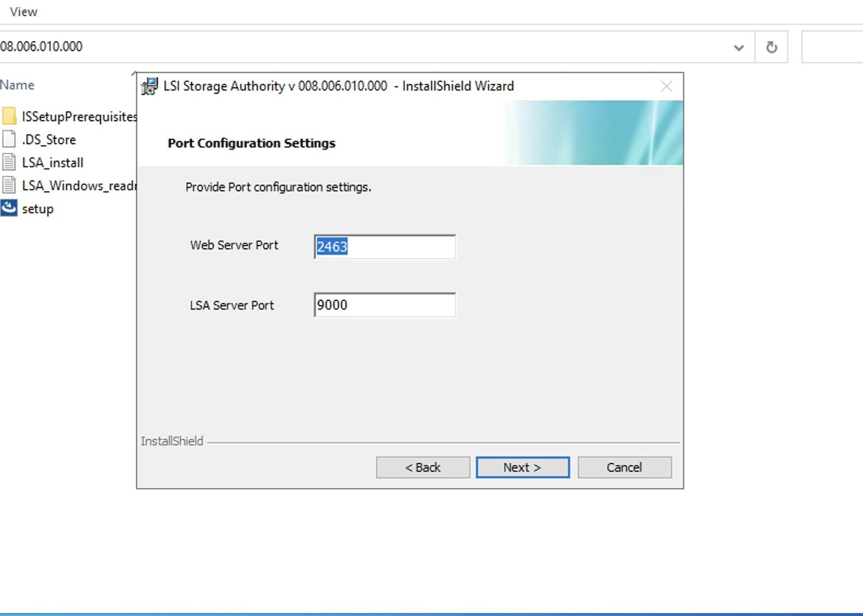863x616 pixels.
Task: Select the LSA_Windows_readme document icon
Action: pos(9,185)
